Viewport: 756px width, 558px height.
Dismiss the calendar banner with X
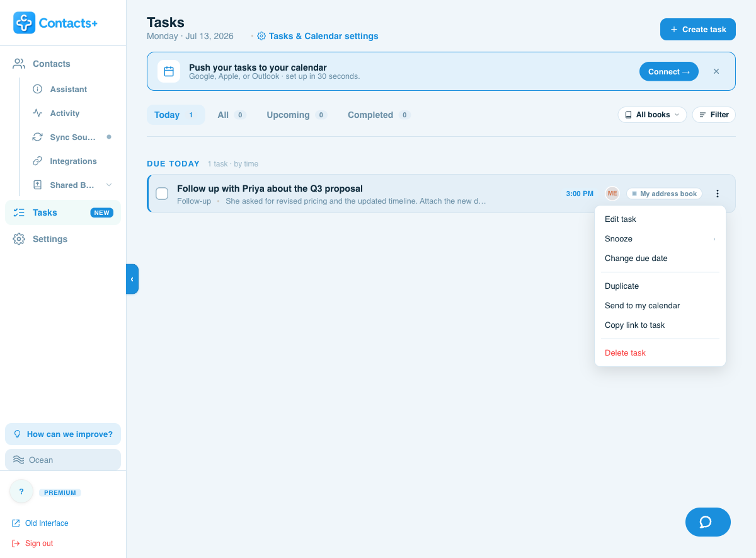[x=716, y=71]
